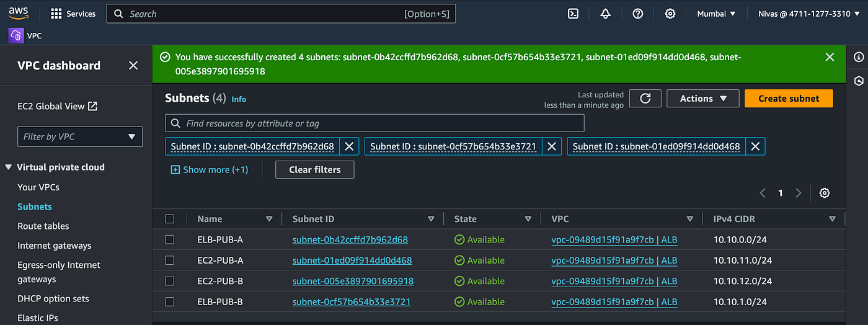Tick checkbox for EC2-PUB-A row
The width and height of the screenshot is (868, 325).
click(170, 260)
